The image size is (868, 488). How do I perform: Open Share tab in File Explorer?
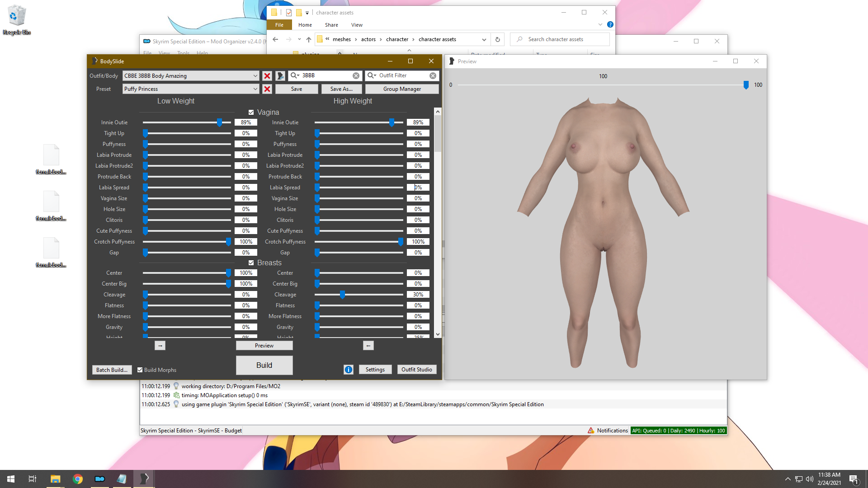tap(331, 25)
